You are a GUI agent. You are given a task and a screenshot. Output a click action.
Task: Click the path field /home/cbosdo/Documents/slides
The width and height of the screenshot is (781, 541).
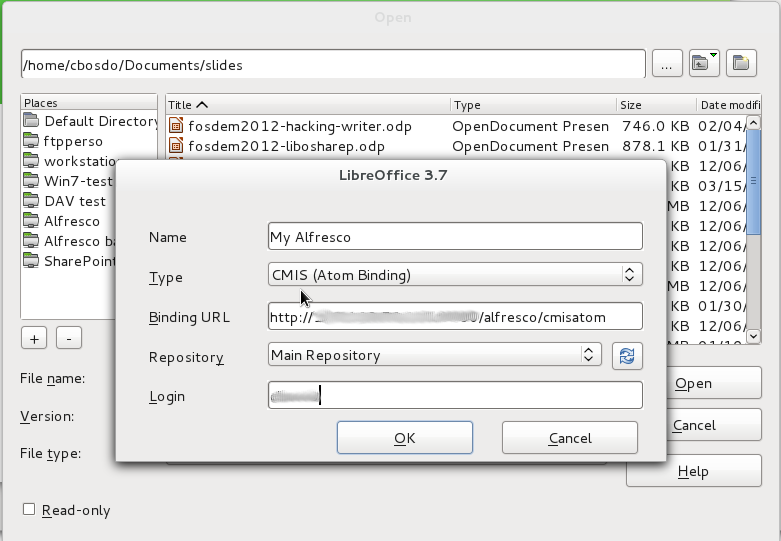point(333,64)
